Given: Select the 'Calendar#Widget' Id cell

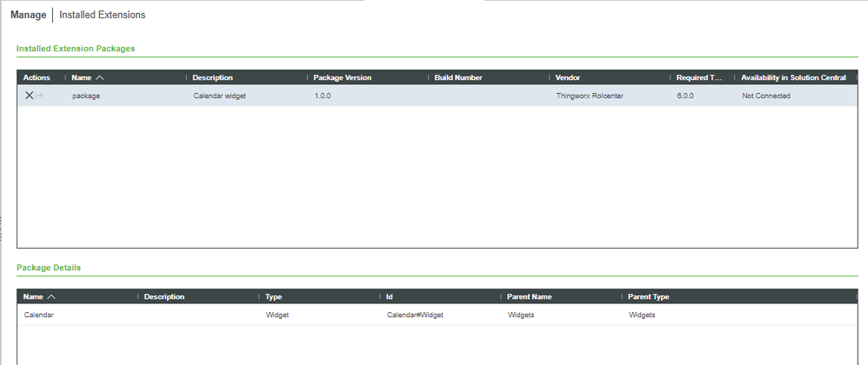Looking at the screenshot, I should coord(415,315).
